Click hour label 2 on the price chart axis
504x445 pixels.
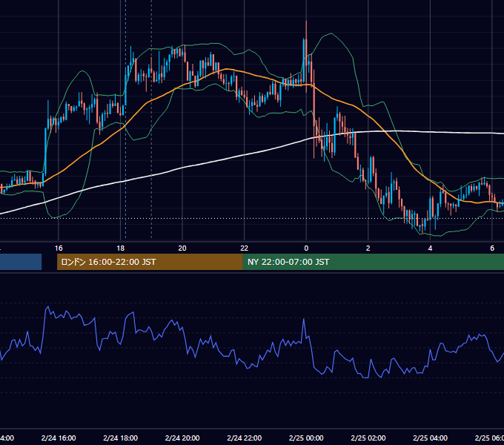368,248
